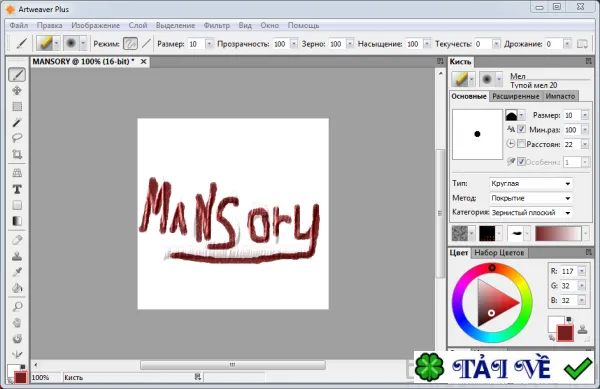Select the Stamp tool
This screenshot has height=389, width=600.
pyautogui.click(x=17, y=256)
